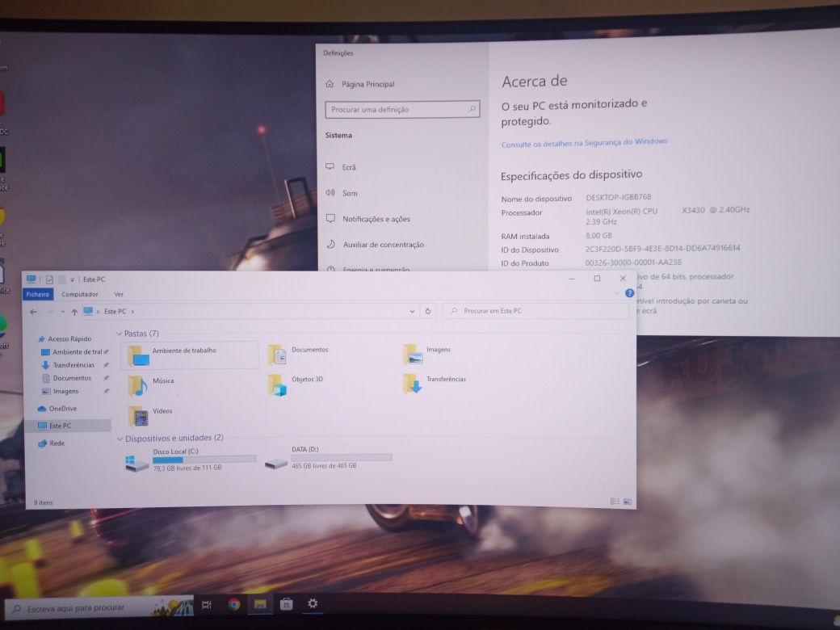This screenshot has height=630, width=840.
Task: Select Disco Local (C:) drive
Action: pos(191,460)
